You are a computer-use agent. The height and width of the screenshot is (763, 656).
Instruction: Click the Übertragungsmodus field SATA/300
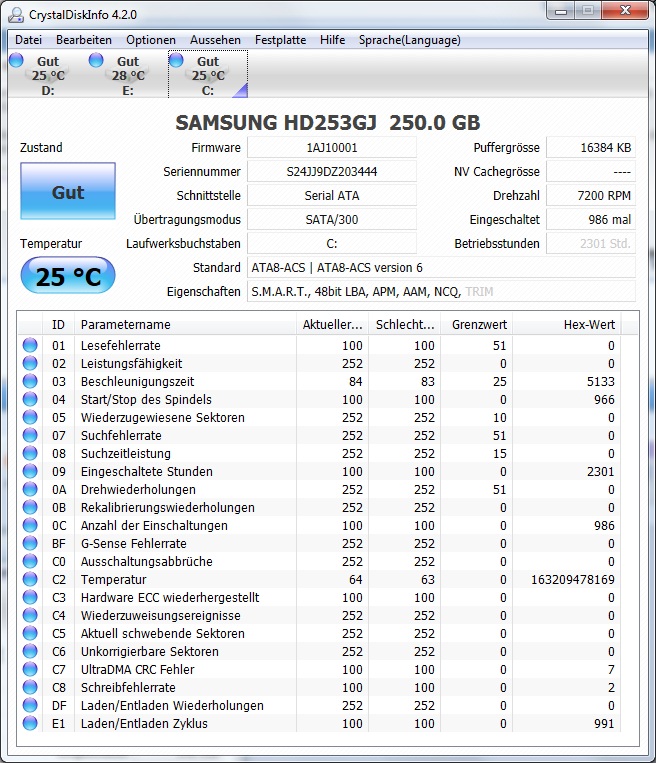click(x=332, y=219)
